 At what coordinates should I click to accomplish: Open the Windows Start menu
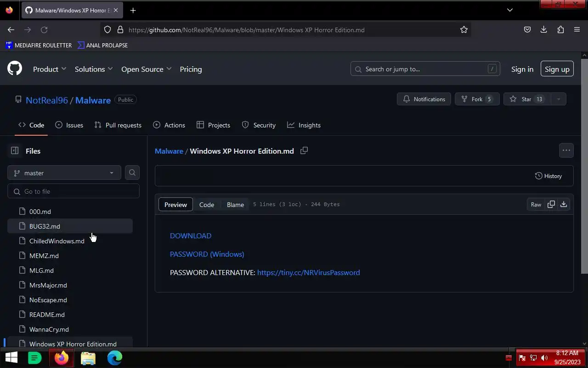point(11,357)
